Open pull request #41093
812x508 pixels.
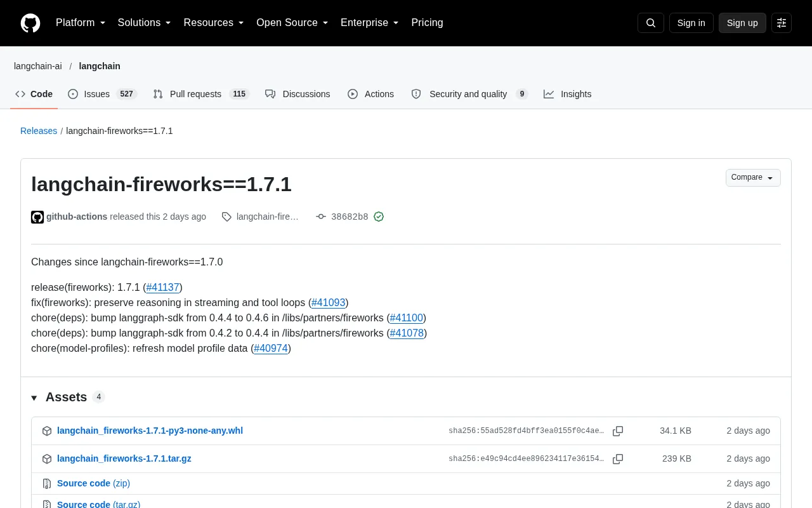pyautogui.click(x=329, y=303)
